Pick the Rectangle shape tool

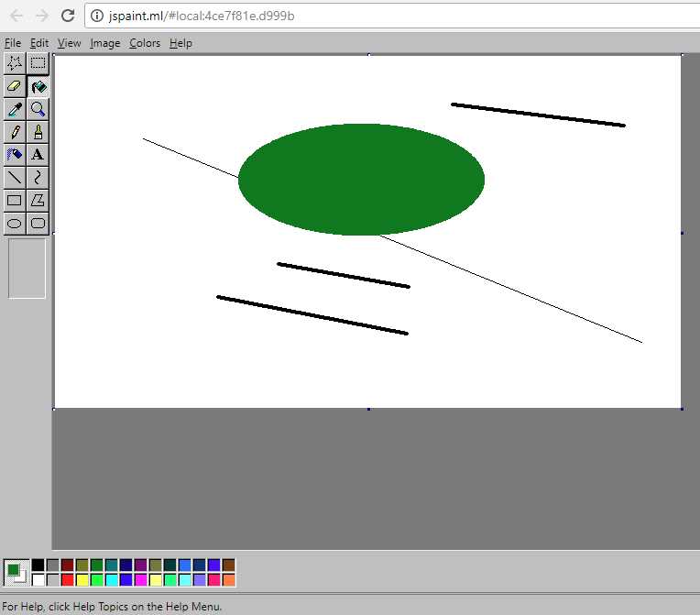15,200
